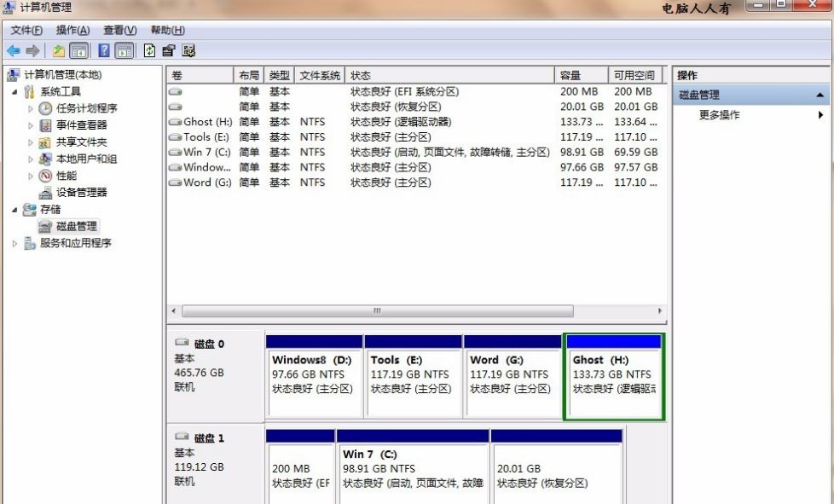
Task: Select 事件查看器 tree node
Action: (x=81, y=125)
